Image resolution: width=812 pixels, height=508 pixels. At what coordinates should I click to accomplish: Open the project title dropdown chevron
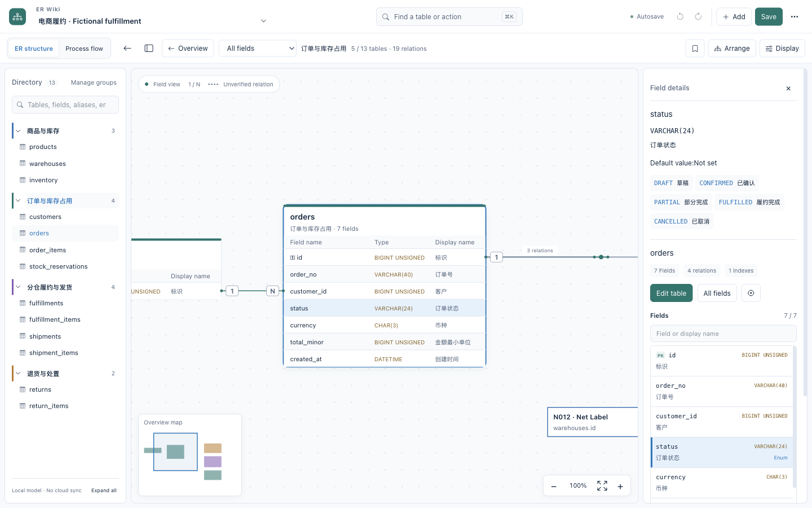pos(263,21)
